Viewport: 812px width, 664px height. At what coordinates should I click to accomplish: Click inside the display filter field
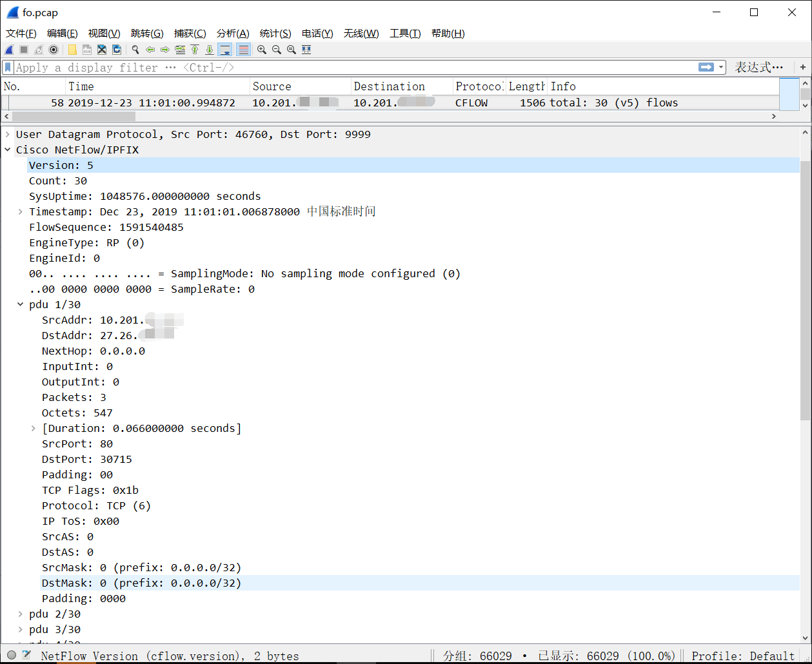(258, 67)
